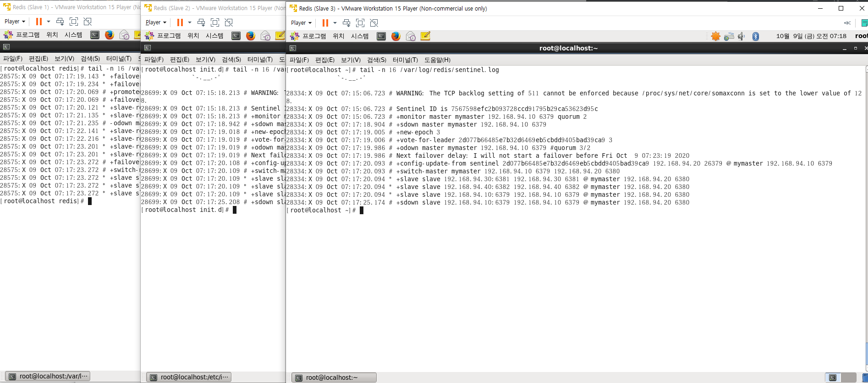Open 위치 places menu in Slave 3
Image resolution: width=868 pixels, height=383 pixels.
[x=339, y=36]
